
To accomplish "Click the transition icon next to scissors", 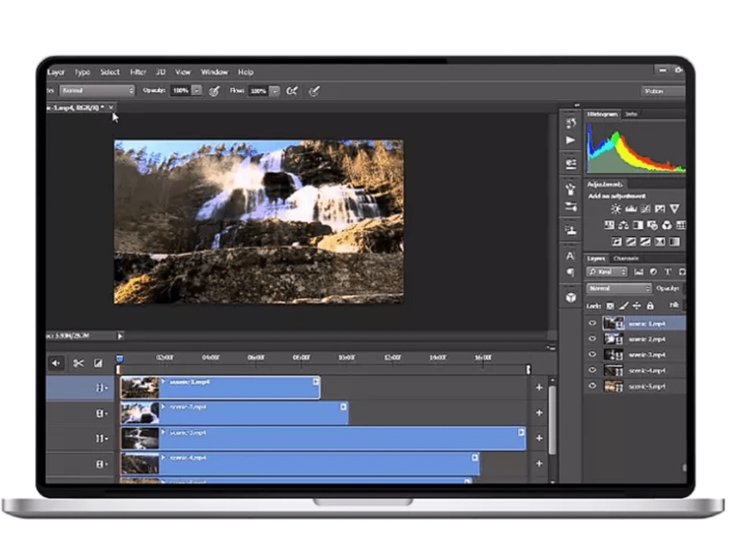I will click(x=98, y=363).
